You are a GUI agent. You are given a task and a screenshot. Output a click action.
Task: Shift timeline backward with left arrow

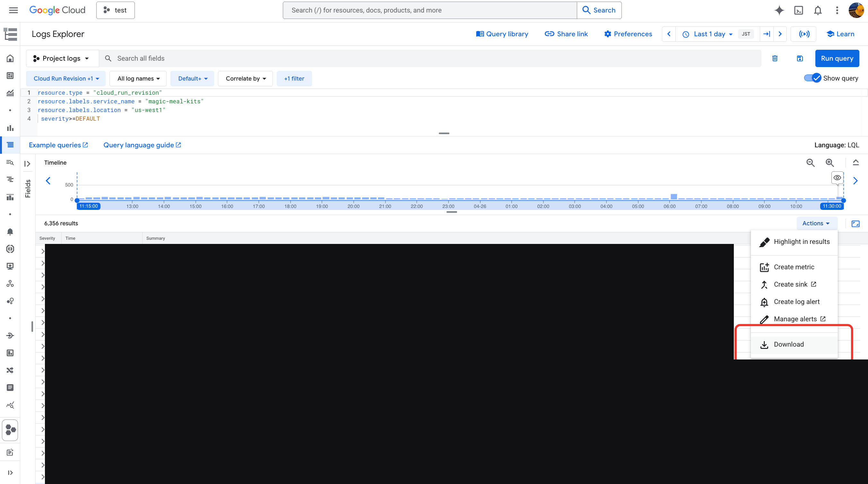48,181
